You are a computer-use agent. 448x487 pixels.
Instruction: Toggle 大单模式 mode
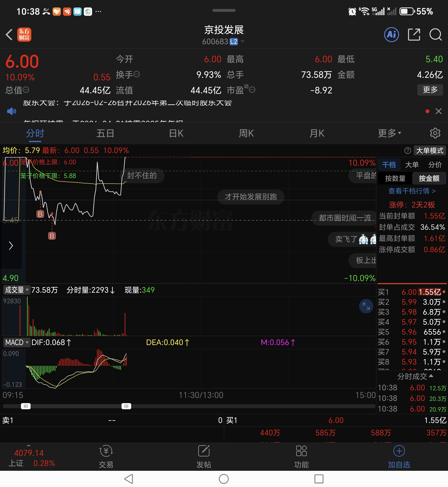coord(429,151)
